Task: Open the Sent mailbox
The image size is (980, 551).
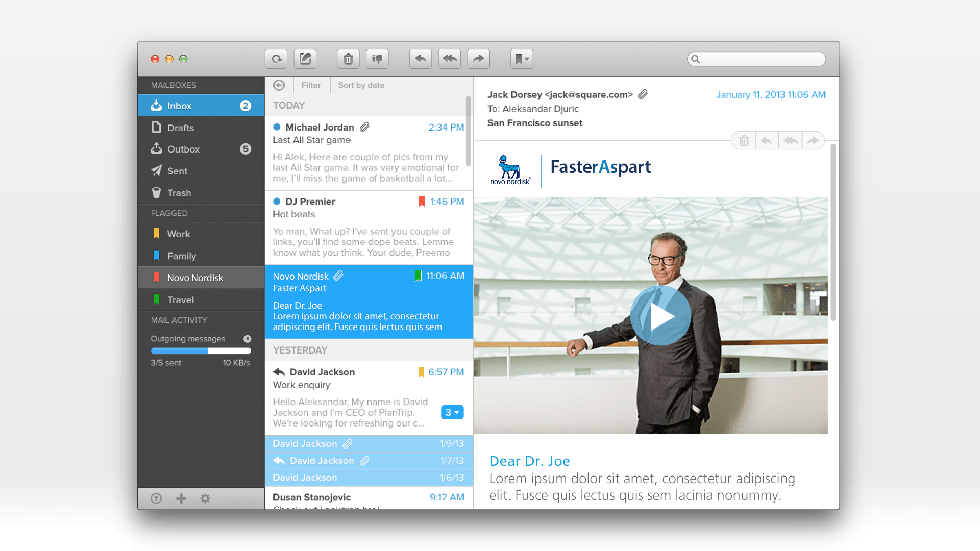Action: coord(201,171)
